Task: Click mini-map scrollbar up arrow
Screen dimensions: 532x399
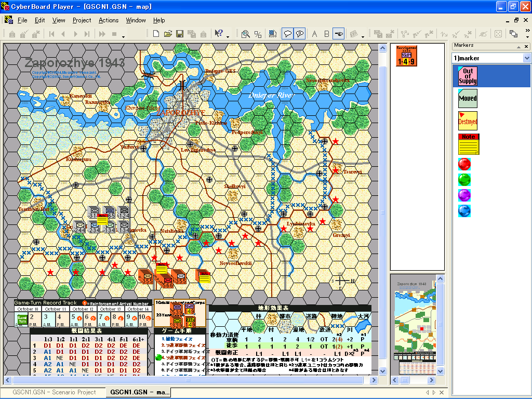Action: (440, 279)
